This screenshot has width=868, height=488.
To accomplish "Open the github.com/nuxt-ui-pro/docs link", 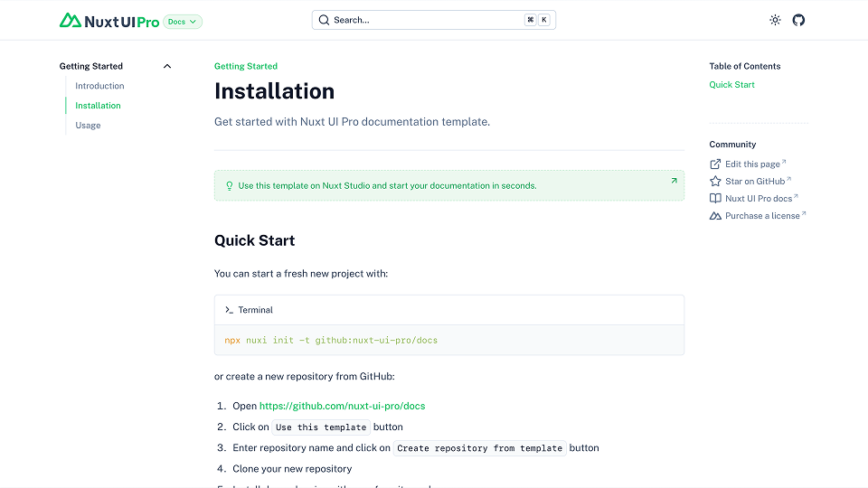I will 342,406.
